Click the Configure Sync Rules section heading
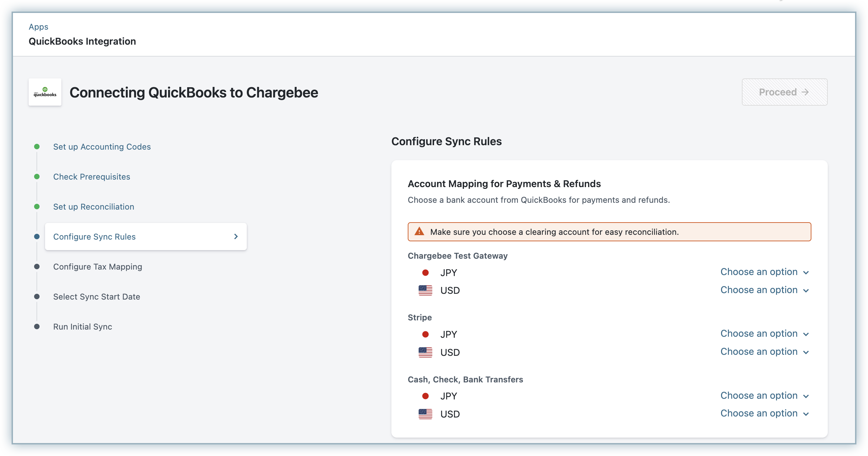The image size is (868, 456). (x=446, y=141)
